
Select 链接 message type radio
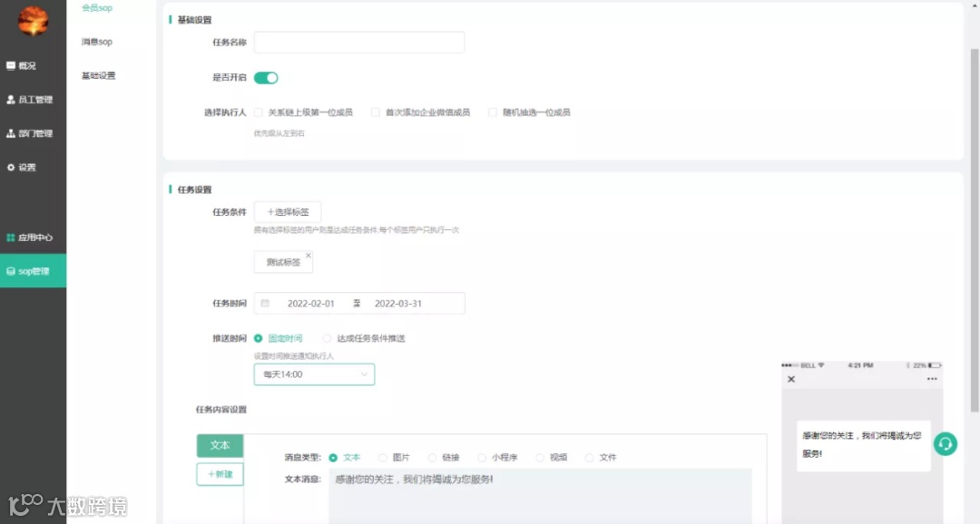pos(432,458)
